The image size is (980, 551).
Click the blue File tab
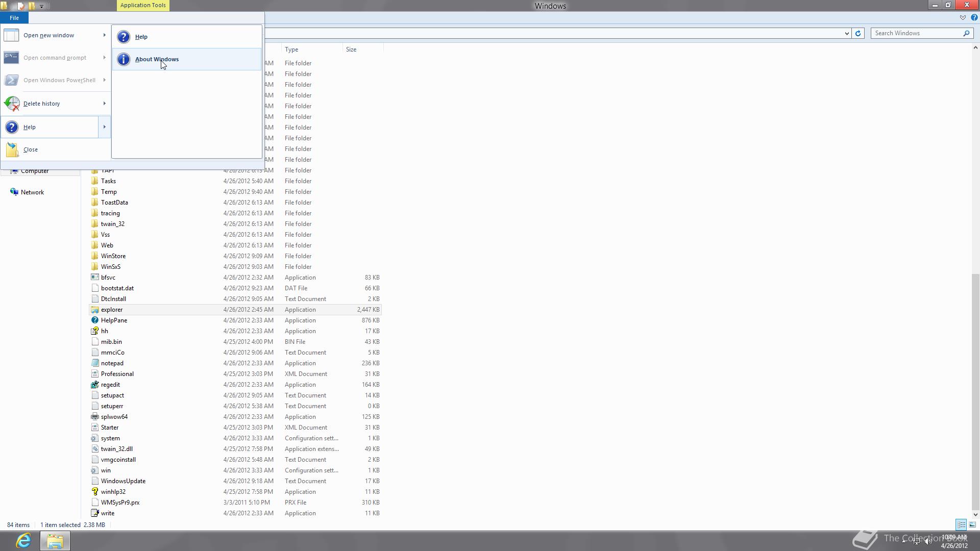[14, 18]
